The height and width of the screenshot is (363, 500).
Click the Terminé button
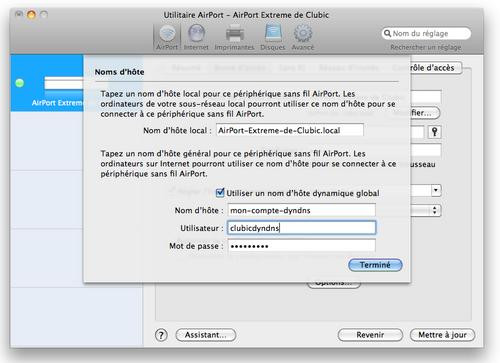pyautogui.click(x=375, y=265)
